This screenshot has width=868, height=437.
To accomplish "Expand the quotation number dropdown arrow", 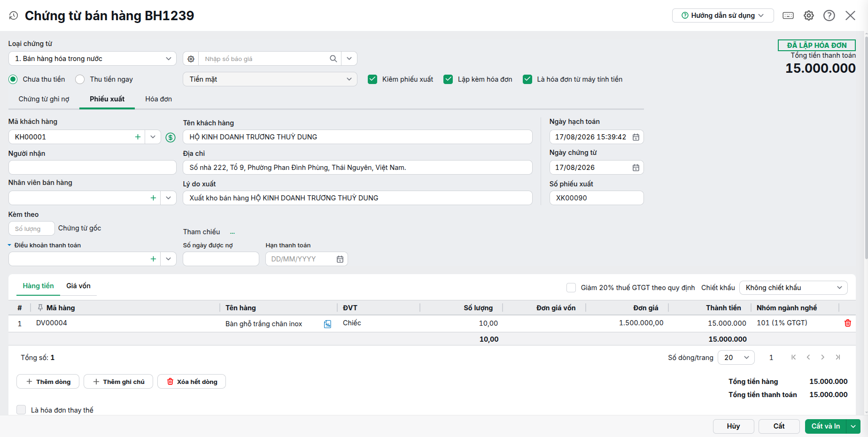I will click(x=349, y=59).
